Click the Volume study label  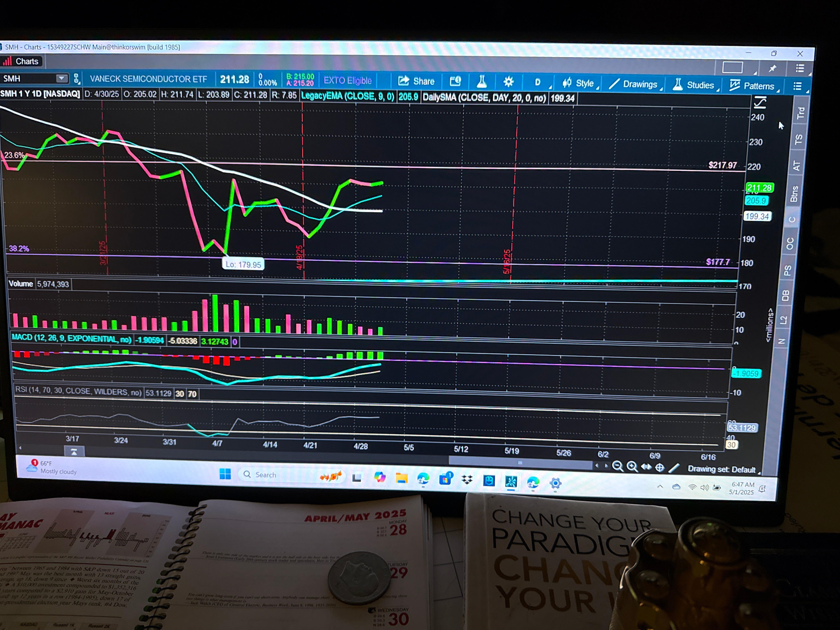[x=20, y=284]
